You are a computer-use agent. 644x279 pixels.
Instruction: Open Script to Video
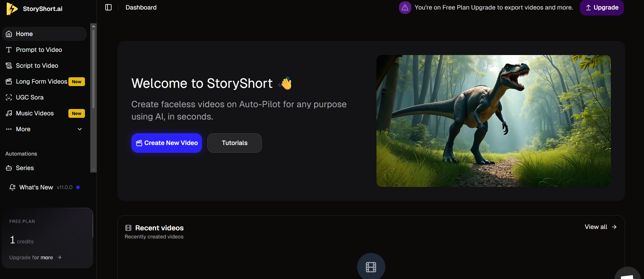pos(44,66)
